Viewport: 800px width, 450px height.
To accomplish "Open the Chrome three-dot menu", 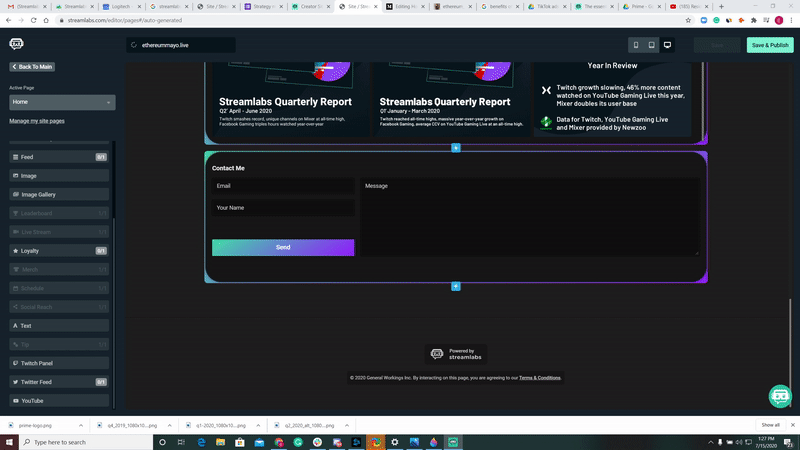I will (x=791, y=20).
